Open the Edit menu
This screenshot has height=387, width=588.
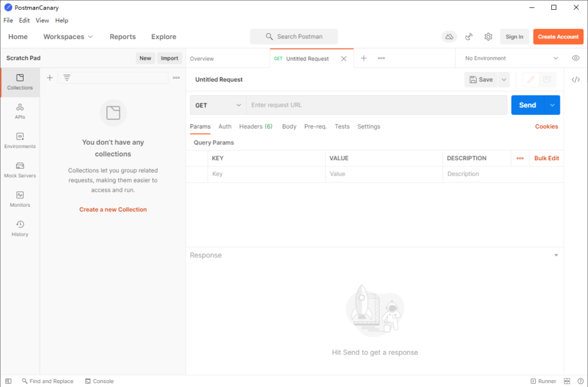24,20
